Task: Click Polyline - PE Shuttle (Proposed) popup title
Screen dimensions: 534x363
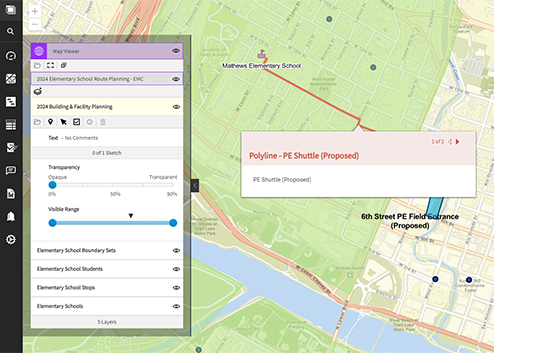Action: [304, 156]
